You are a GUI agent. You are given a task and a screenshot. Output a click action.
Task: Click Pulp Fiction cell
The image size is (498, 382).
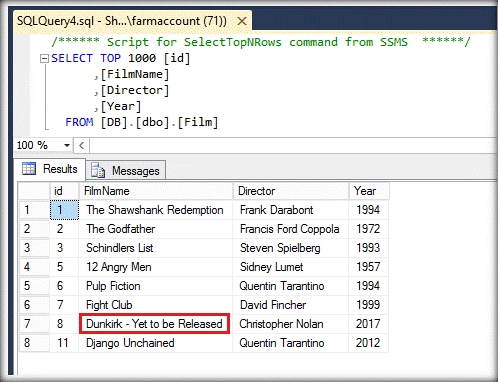click(156, 286)
